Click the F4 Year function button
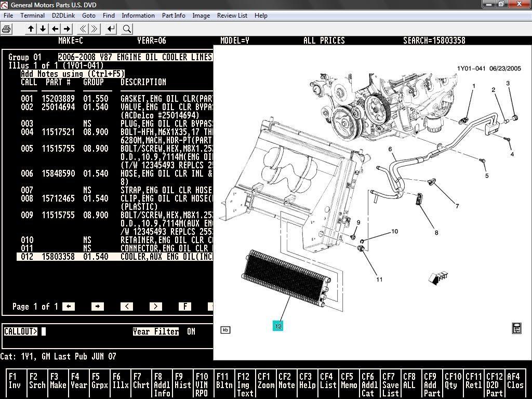The image size is (532, 399). [79, 384]
